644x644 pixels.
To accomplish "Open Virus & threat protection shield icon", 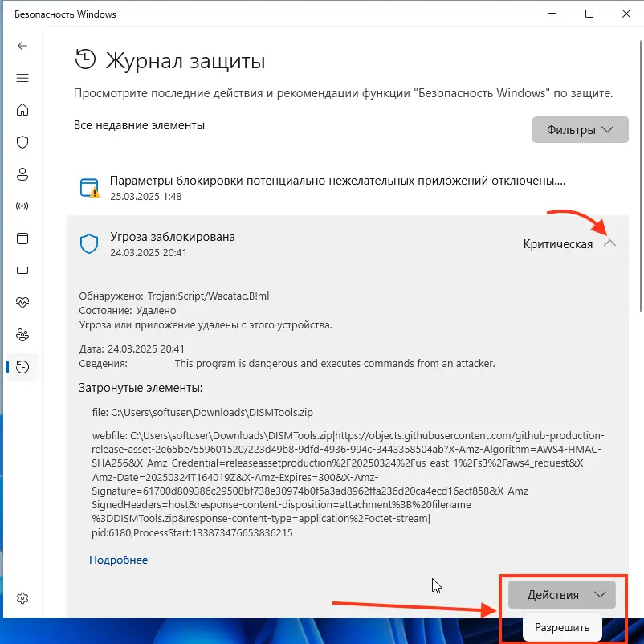I will pos(22,142).
